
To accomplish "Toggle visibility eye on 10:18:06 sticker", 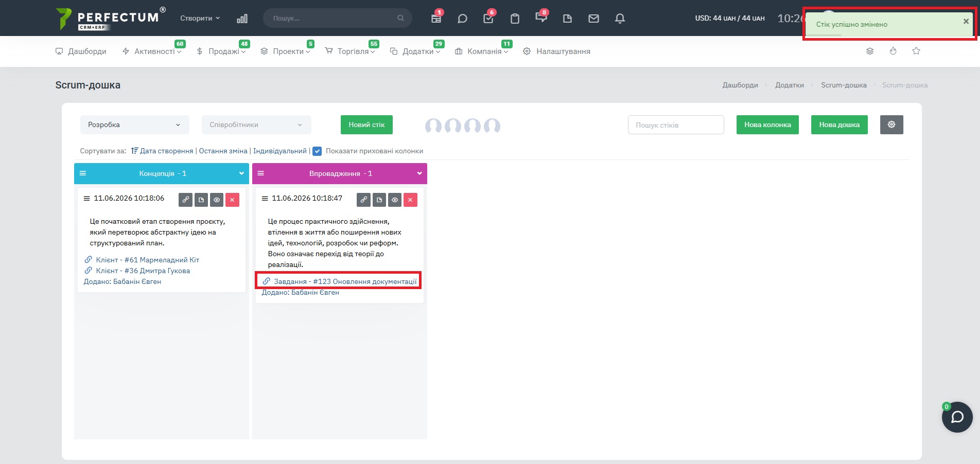I will (217, 200).
